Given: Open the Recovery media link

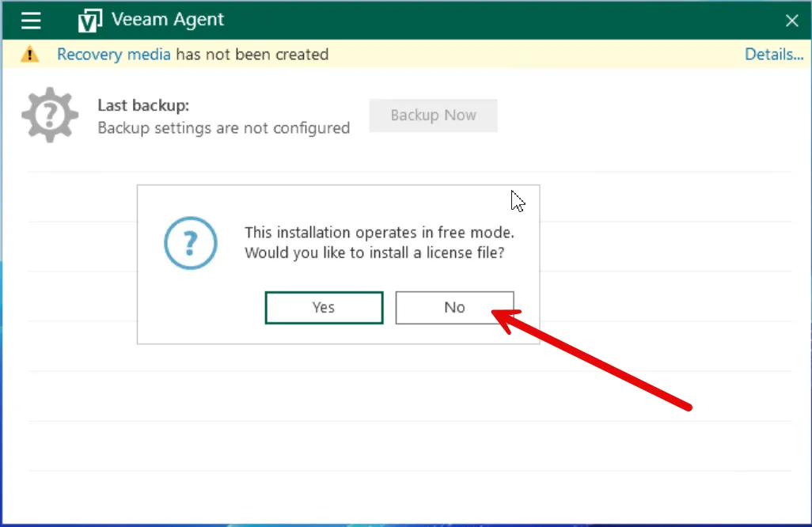Looking at the screenshot, I should point(113,55).
